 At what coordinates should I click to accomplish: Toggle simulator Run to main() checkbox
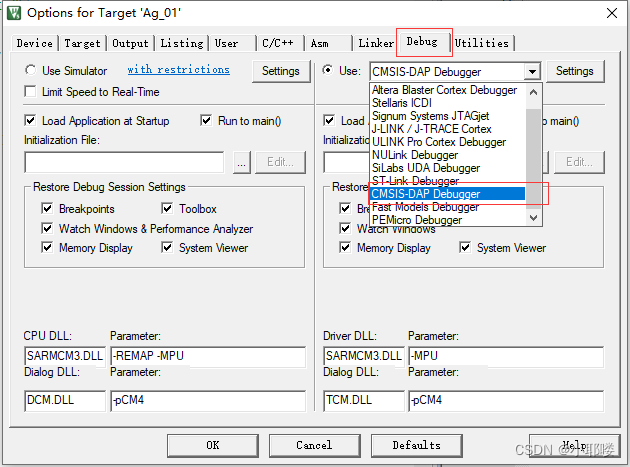coord(206,120)
